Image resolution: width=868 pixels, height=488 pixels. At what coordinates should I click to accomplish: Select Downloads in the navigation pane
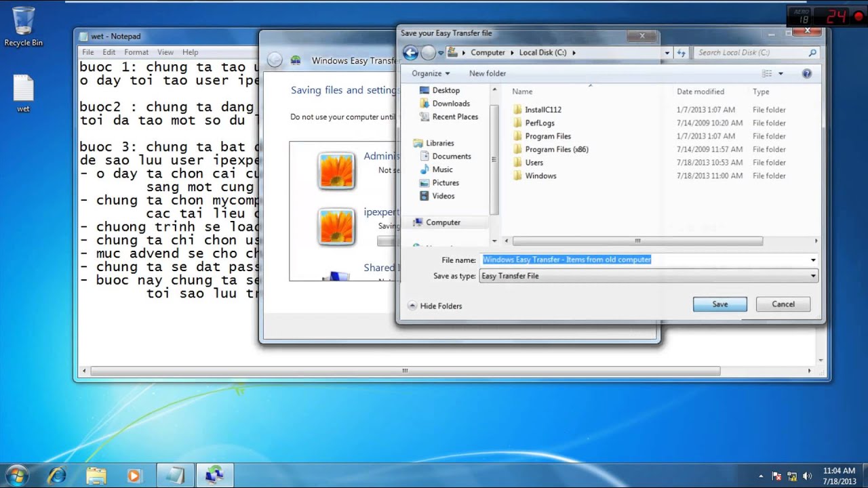click(x=444, y=104)
